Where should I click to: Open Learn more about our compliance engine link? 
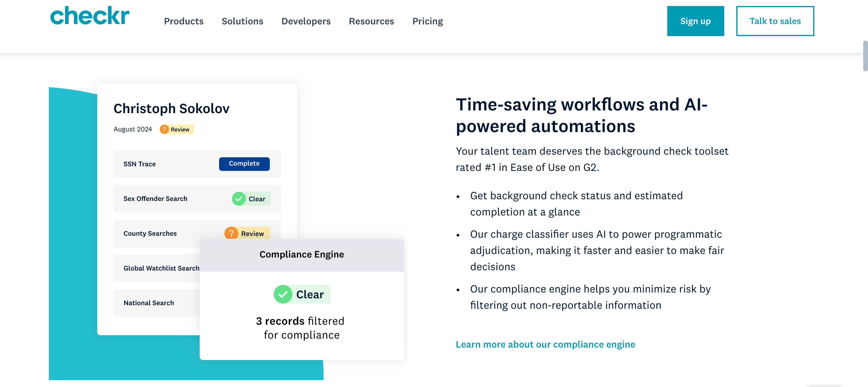point(545,344)
